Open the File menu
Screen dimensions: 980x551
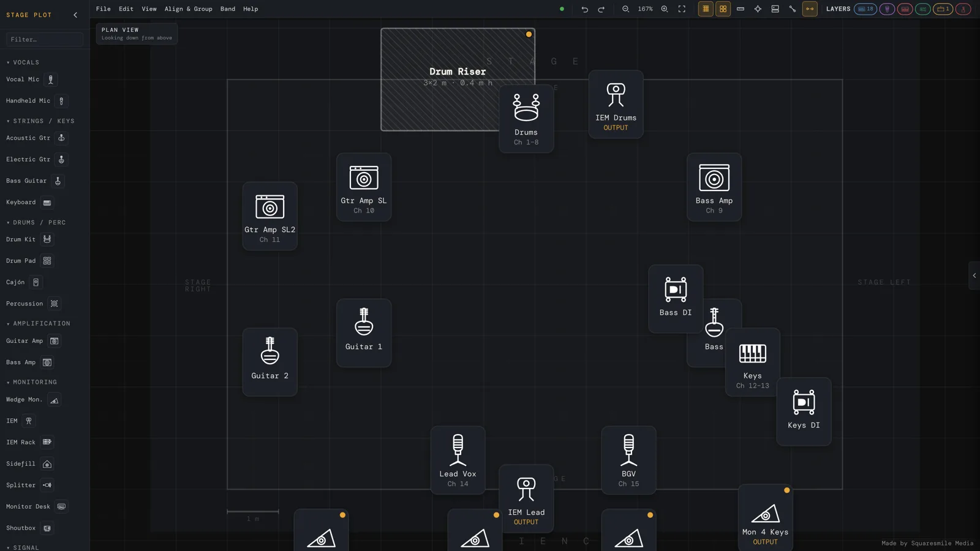click(x=104, y=9)
